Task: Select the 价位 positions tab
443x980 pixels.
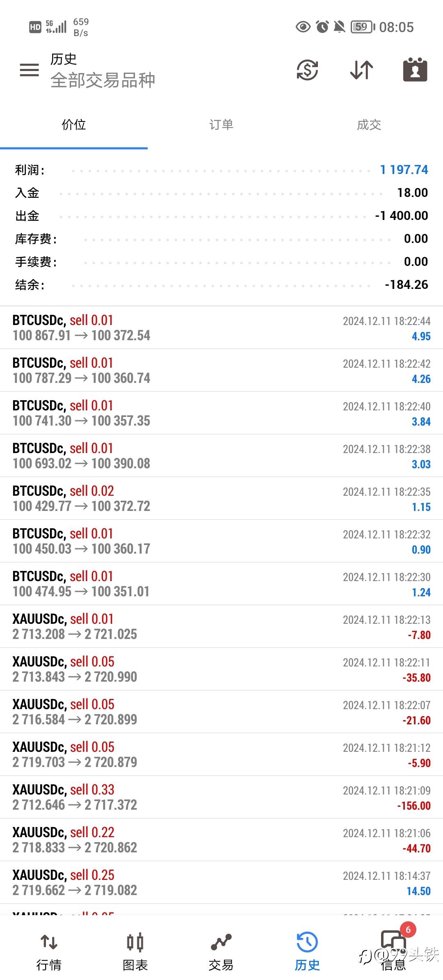Action: coord(74,125)
